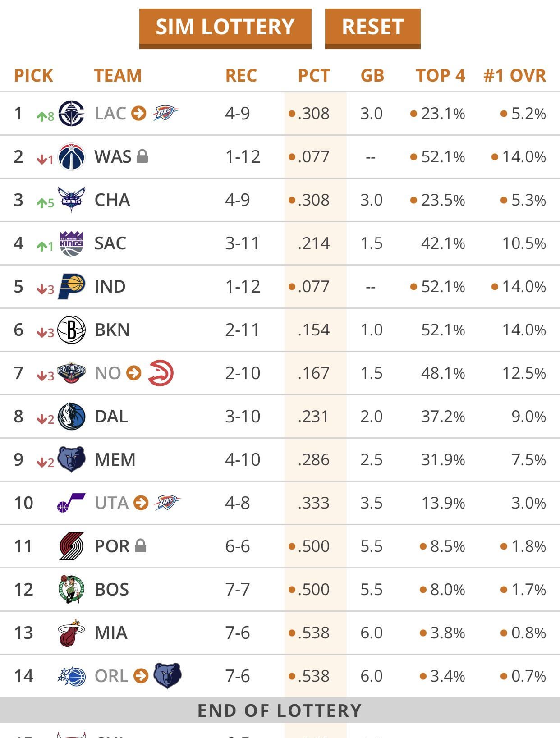This screenshot has height=738, width=560.
Task: Click the Thunder logo in the UTA row
Action: 167,503
